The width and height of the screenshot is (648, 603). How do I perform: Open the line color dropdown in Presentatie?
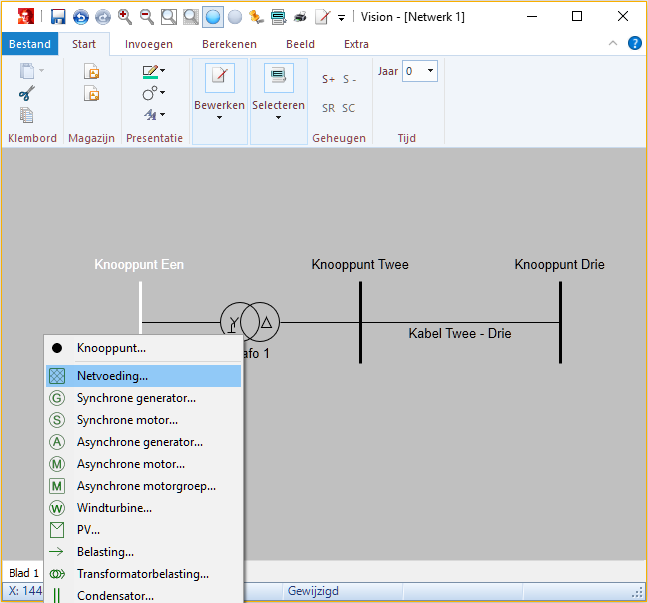click(163, 71)
